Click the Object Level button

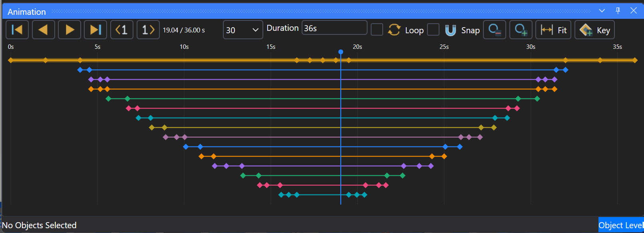621,225
